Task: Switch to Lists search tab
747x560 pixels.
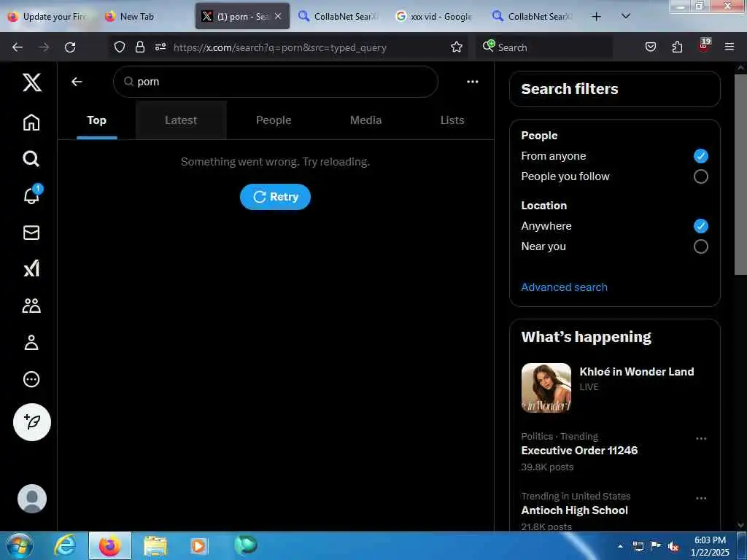Action: click(452, 120)
